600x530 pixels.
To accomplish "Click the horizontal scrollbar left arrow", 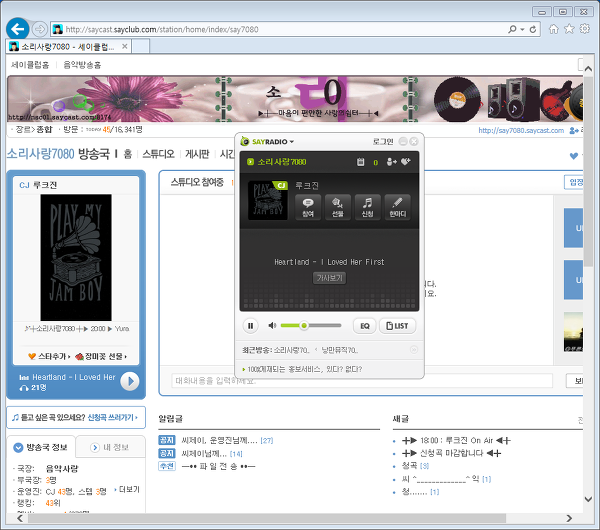I will coord(20,518).
